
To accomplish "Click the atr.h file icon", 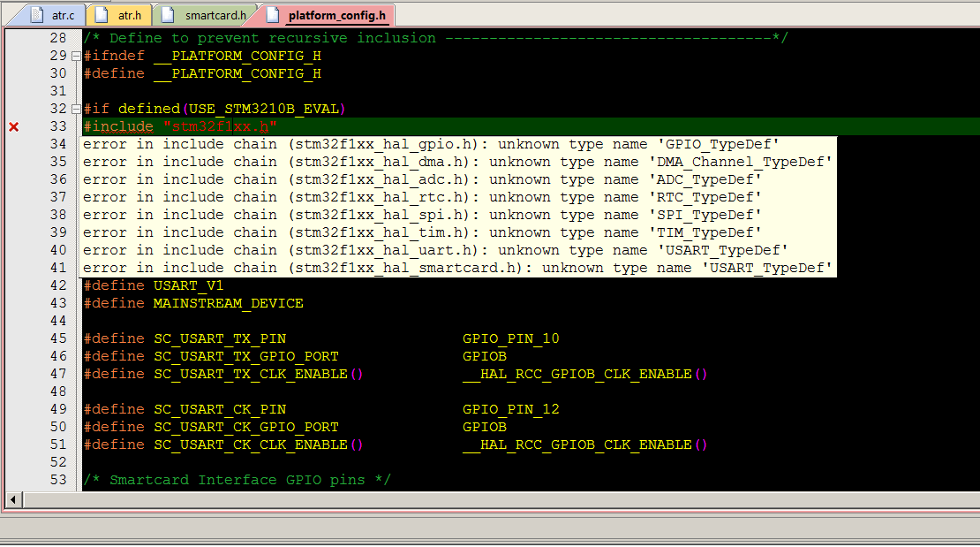I will pos(102,15).
